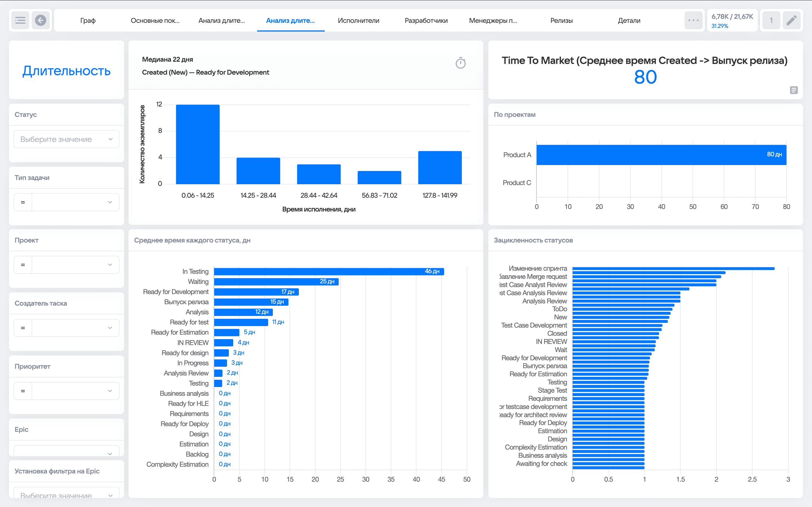The height and width of the screenshot is (507, 812).
Task: Expand the Тип задачи dropdown
Action: [110, 202]
